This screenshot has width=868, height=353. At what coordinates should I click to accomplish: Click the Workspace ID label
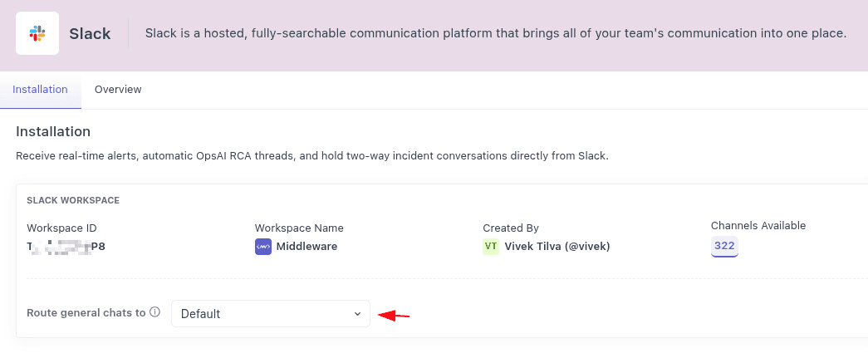coord(62,228)
